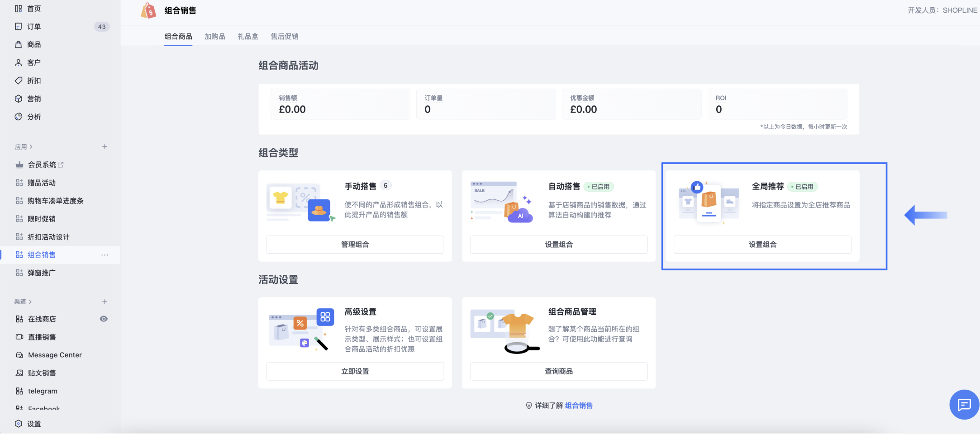Click the 订单量 order count stat card
Screen dimensions: 980x434
click(486, 104)
